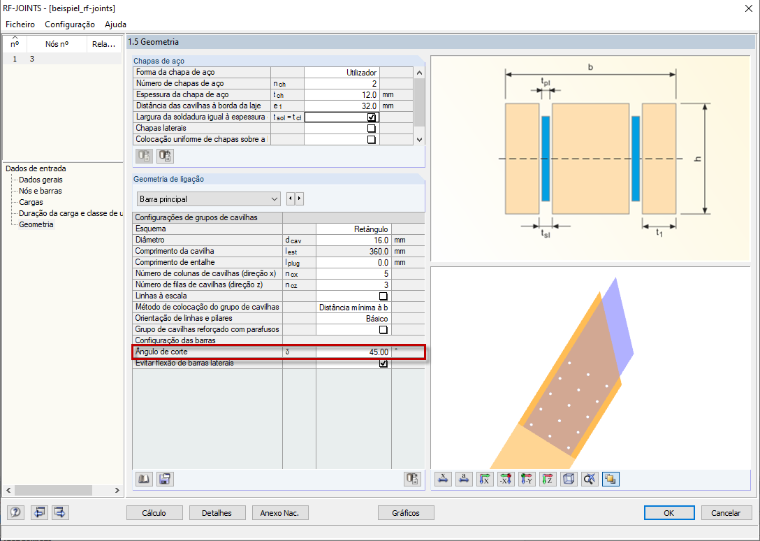The height and width of the screenshot is (541, 760).
Task: Enable the Chapas laterais checkbox
Action: click(371, 128)
